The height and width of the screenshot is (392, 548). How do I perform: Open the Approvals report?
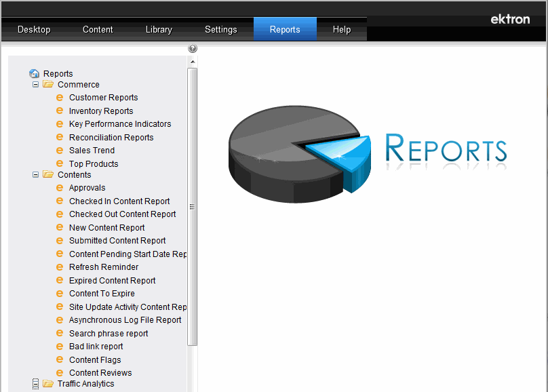tap(87, 188)
